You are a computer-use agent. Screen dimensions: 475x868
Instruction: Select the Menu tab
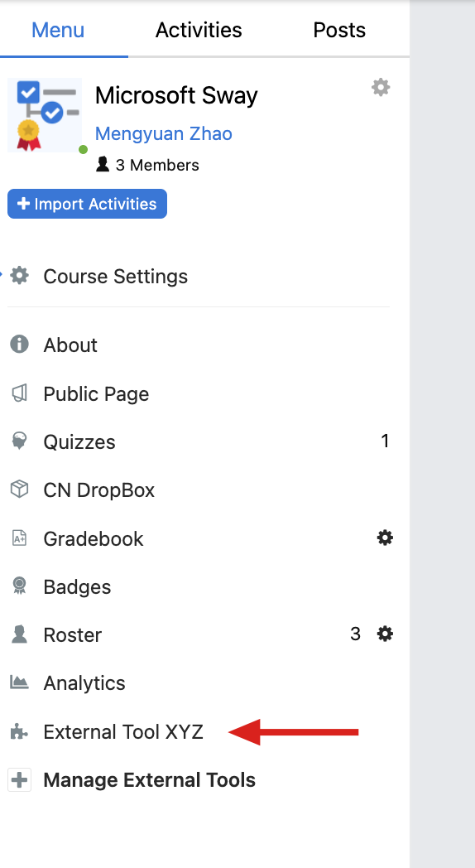click(58, 29)
